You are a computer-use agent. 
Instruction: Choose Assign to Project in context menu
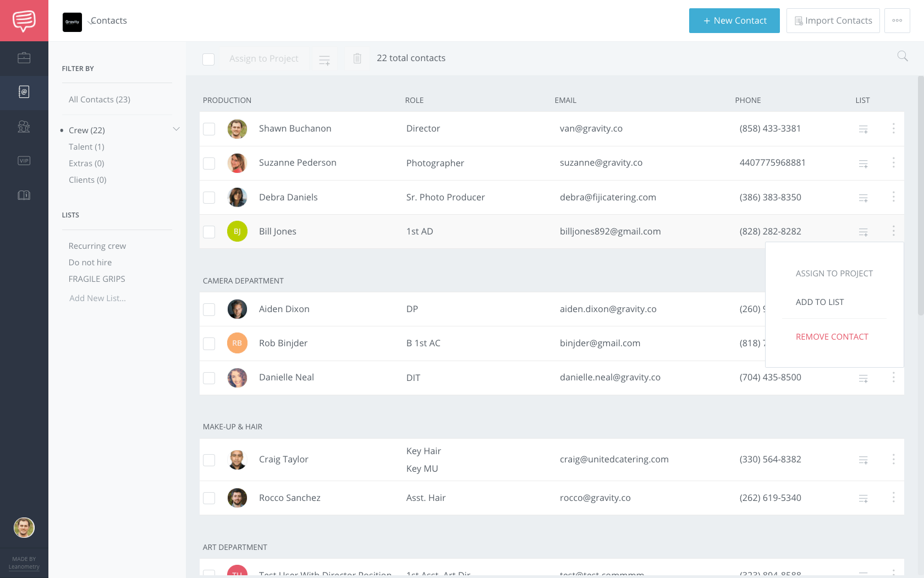[834, 274]
